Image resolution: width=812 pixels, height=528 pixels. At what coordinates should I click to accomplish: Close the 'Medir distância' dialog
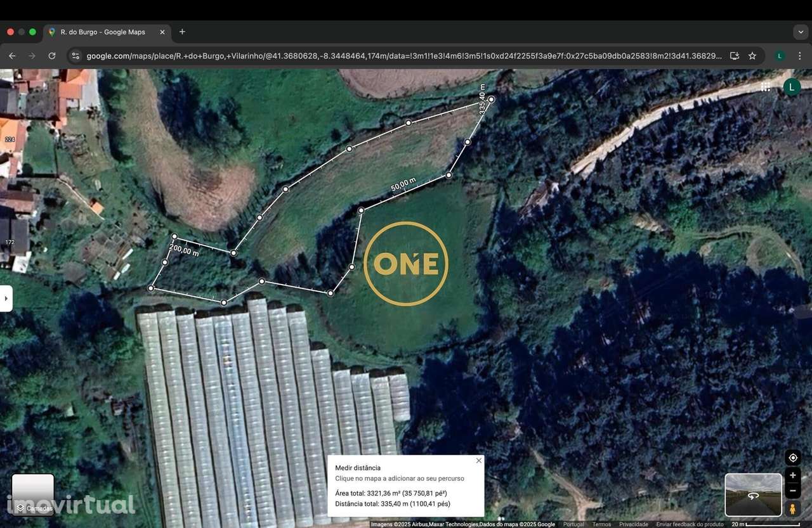pos(478,460)
